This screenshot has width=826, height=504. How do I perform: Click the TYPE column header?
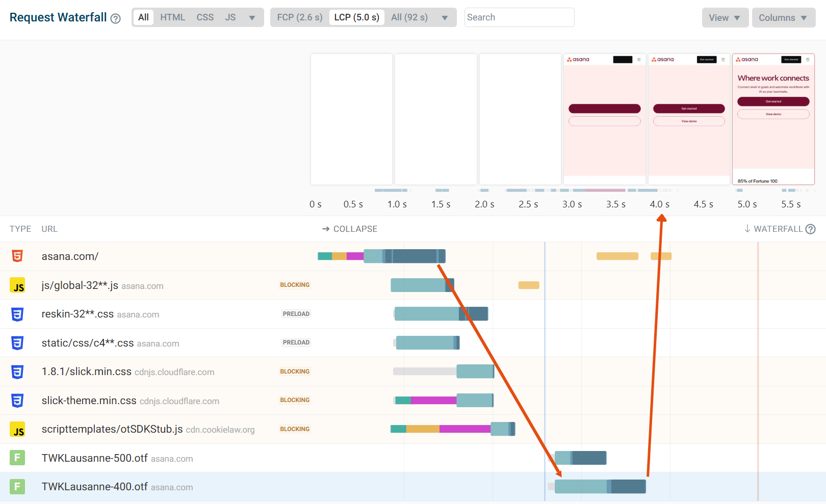click(x=20, y=229)
